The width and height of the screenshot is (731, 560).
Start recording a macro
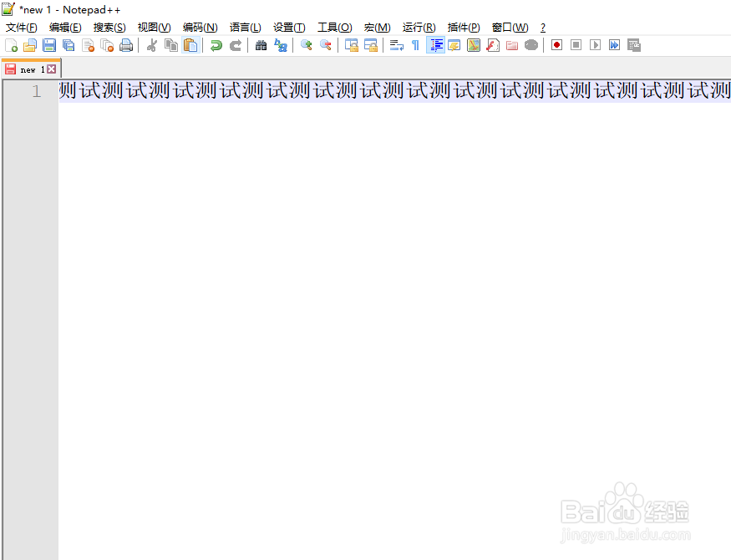556,45
